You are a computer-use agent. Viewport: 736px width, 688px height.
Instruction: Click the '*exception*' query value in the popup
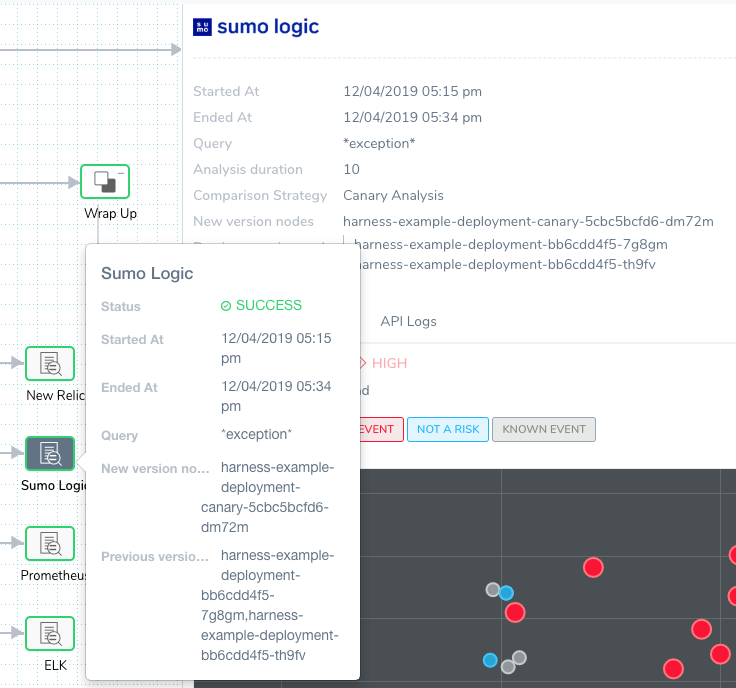256,435
